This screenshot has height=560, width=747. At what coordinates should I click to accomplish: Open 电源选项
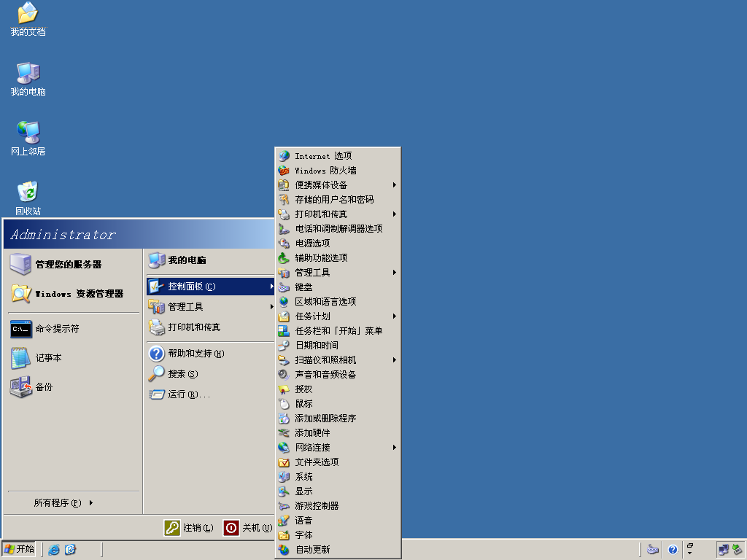click(x=338, y=244)
